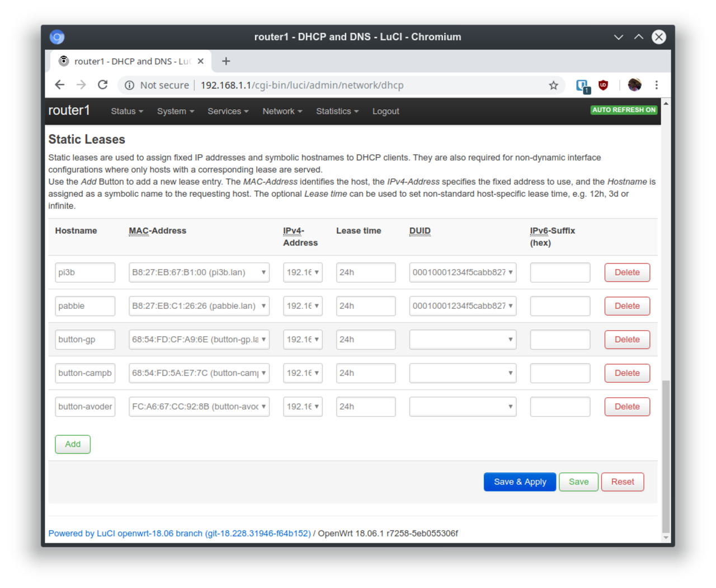Expand MAC-Address dropdown for button-gp
716x588 pixels.
(199, 340)
